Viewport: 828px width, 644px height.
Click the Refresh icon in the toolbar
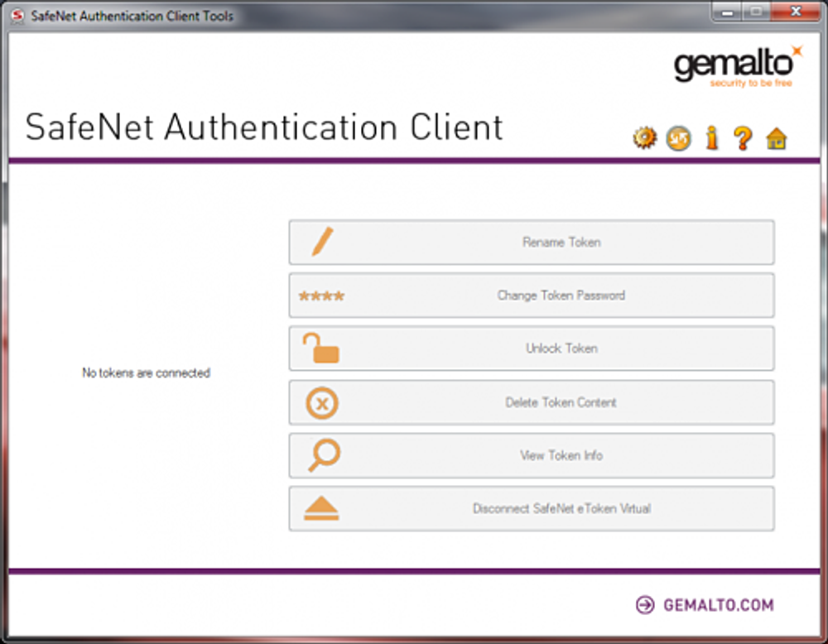[x=679, y=139]
